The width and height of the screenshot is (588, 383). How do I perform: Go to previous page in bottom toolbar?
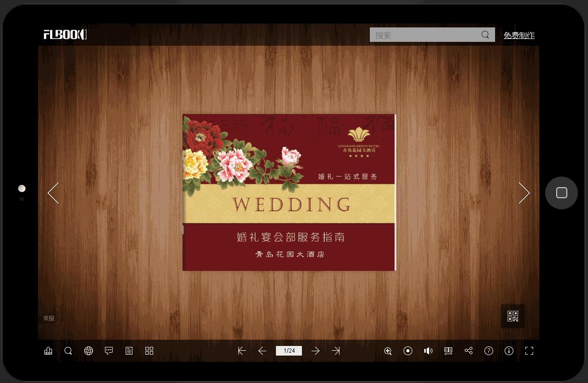tap(262, 351)
